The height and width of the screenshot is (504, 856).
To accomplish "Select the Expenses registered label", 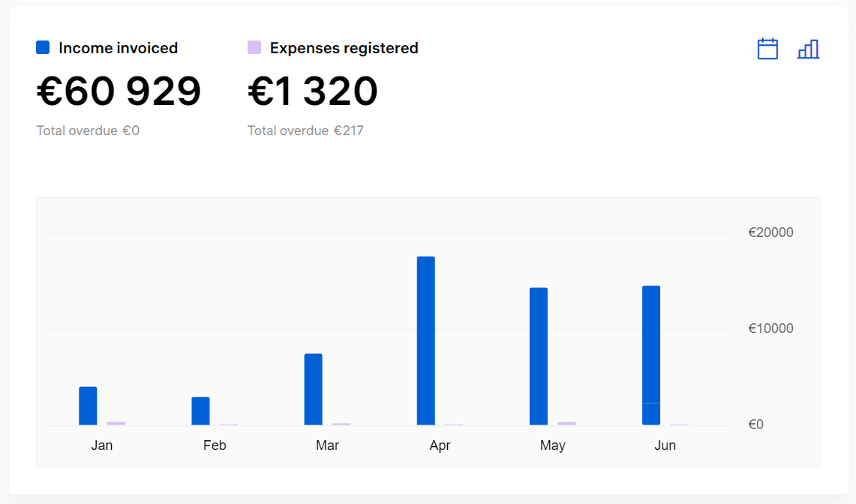I will (x=344, y=48).
